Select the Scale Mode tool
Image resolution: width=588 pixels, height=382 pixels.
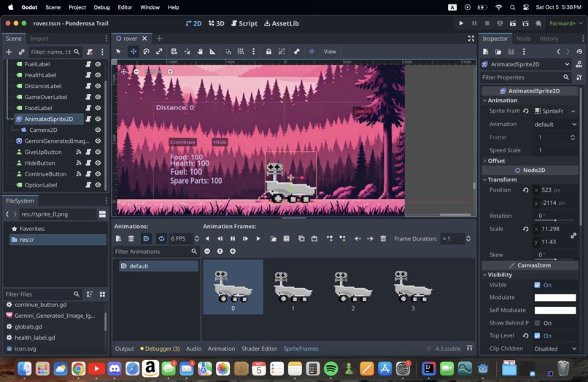159,52
